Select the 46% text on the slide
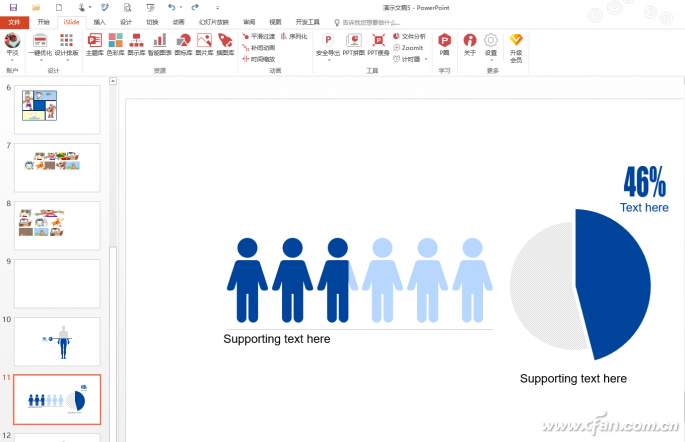Screen dimensions: 685x442 coord(644,182)
